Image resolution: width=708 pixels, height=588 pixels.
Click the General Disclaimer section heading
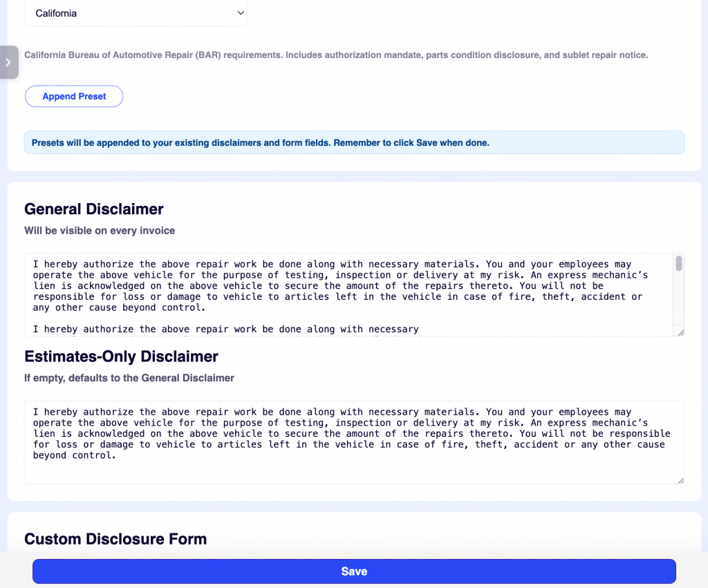pyautogui.click(x=93, y=209)
